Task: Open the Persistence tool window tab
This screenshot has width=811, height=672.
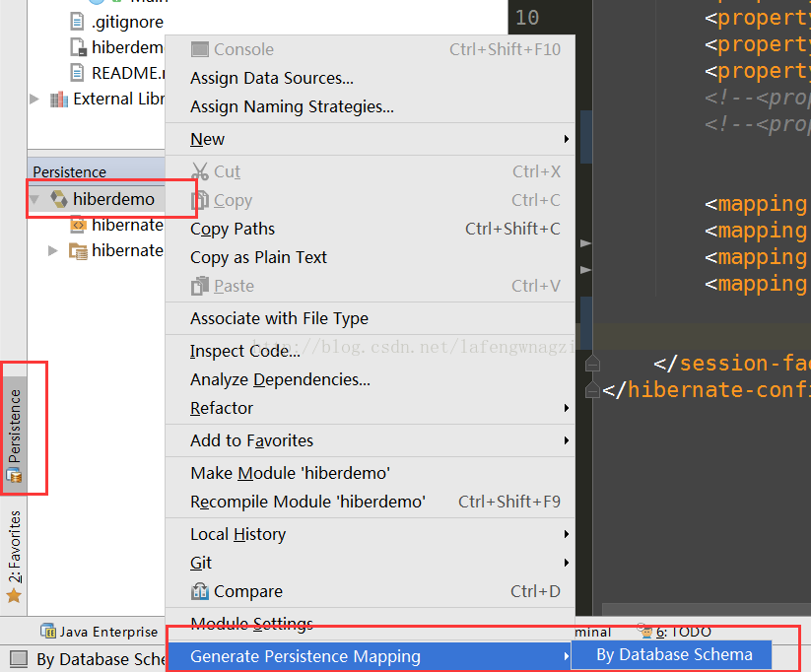Action: point(14,430)
